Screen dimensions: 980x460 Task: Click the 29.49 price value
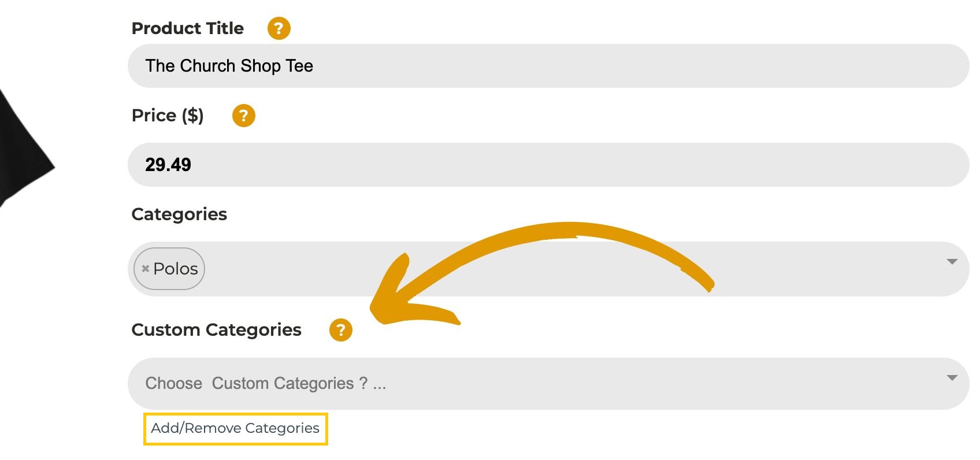coord(168,165)
